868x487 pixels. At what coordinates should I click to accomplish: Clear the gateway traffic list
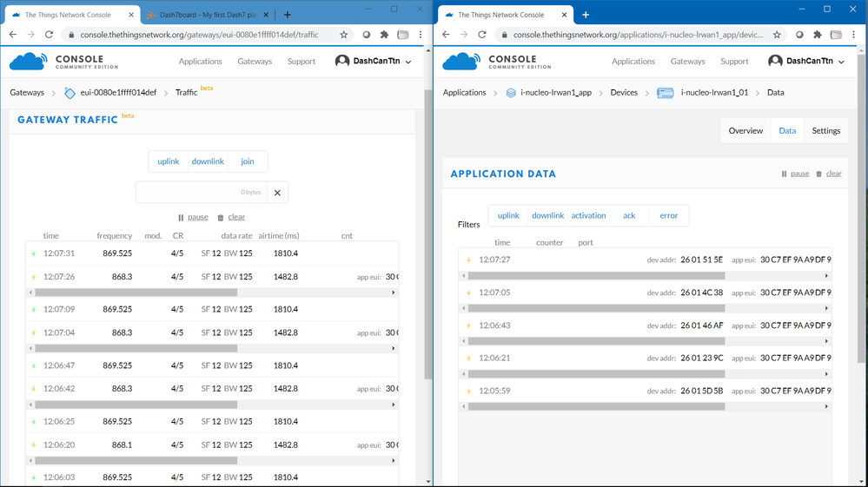tap(231, 217)
